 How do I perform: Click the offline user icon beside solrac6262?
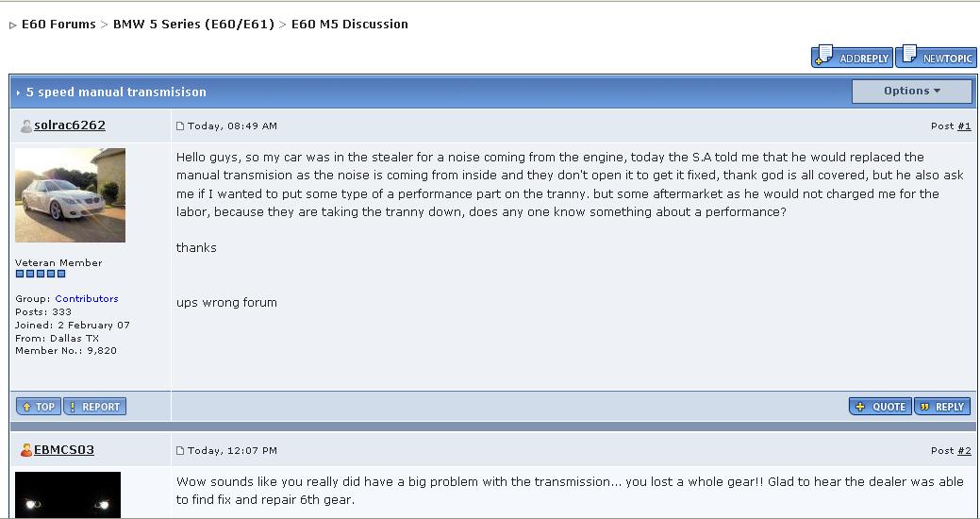click(x=25, y=126)
